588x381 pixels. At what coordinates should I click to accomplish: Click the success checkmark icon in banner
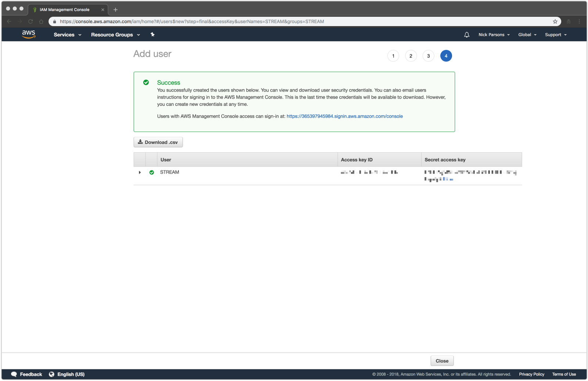click(x=146, y=82)
